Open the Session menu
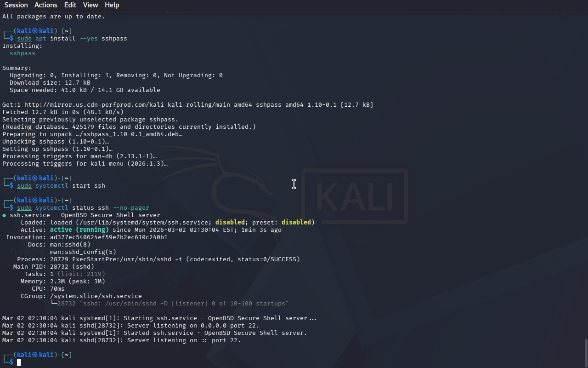 16,5
